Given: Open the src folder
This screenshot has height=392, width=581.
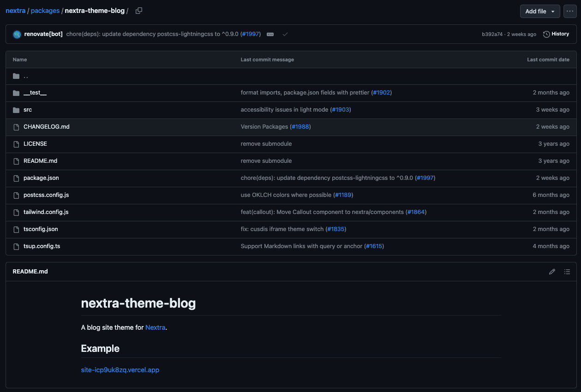Looking at the screenshot, I should click(x=28, y=110).
